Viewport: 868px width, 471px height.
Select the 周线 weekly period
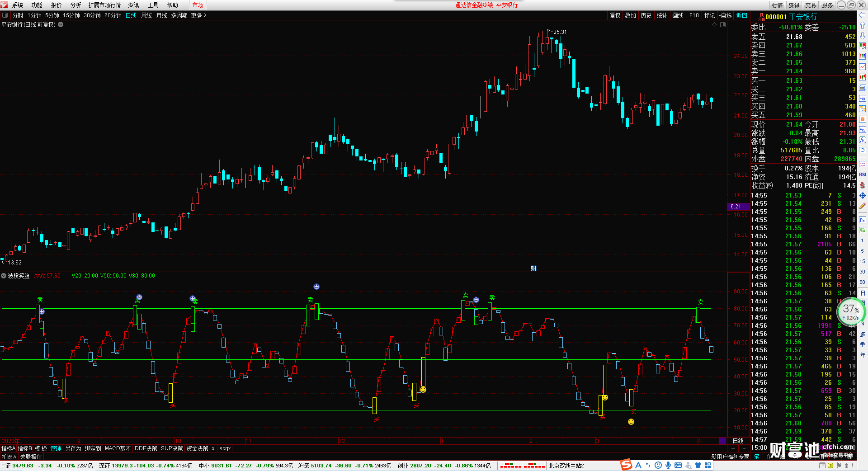pyautogui.click(x=146, y=15)
